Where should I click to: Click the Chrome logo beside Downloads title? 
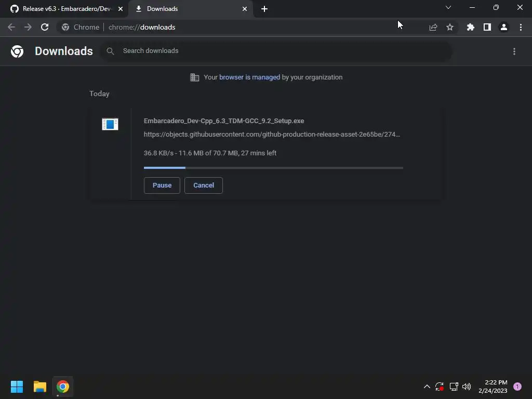(17, 51)
